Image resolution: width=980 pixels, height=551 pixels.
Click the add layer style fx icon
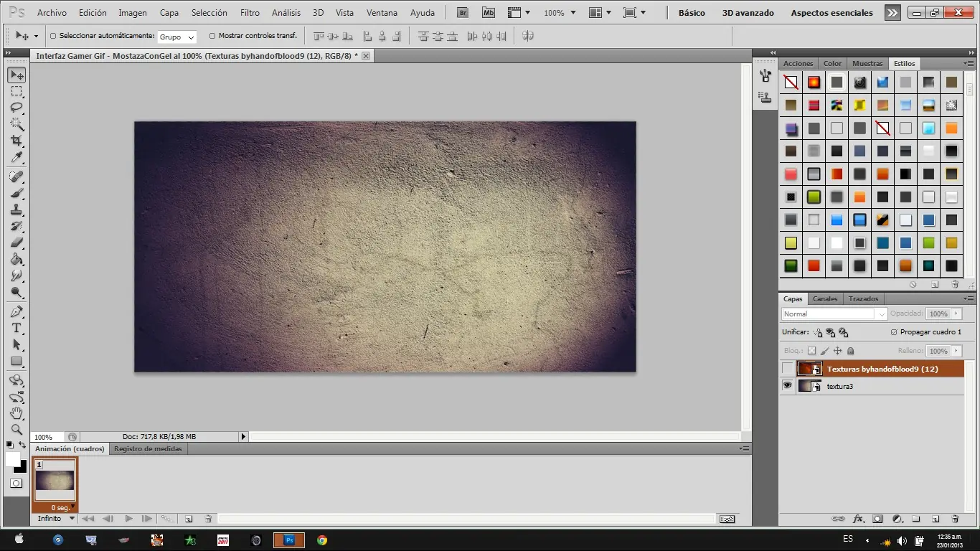click(858, 519)
